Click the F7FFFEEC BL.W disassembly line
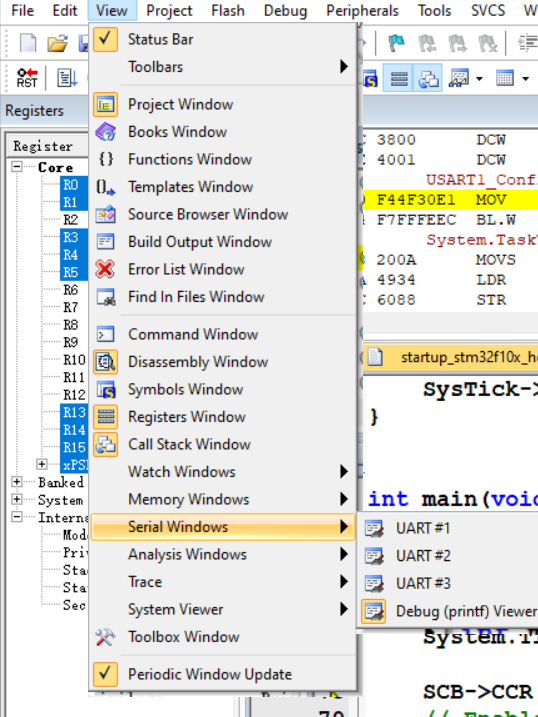Image resolution: width=538 pixels, height=717 pixels. coord(450,220)
